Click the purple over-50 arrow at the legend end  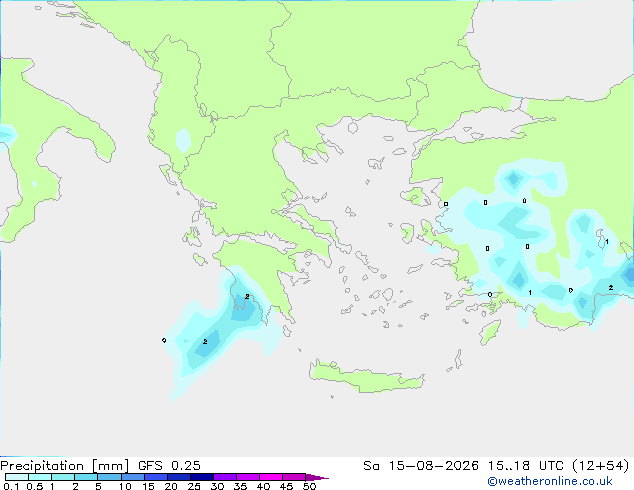point(317,477)
